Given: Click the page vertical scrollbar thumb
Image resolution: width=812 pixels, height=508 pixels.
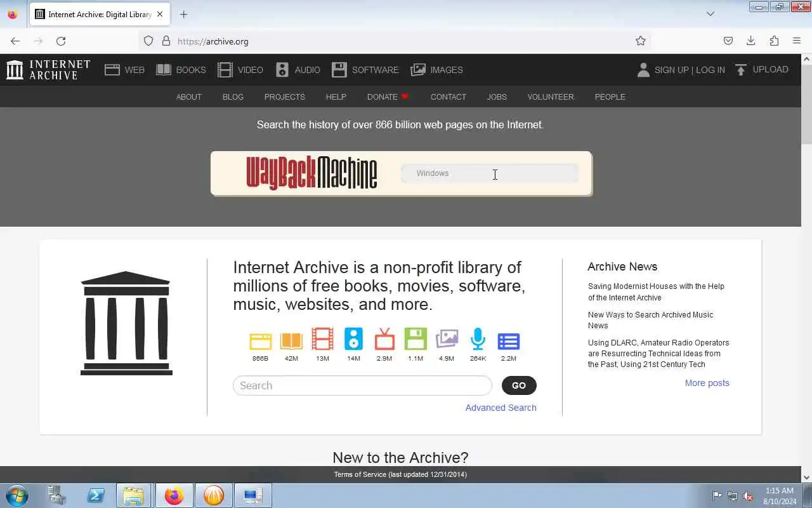Looking at the screenshot, I should point(806,105).
